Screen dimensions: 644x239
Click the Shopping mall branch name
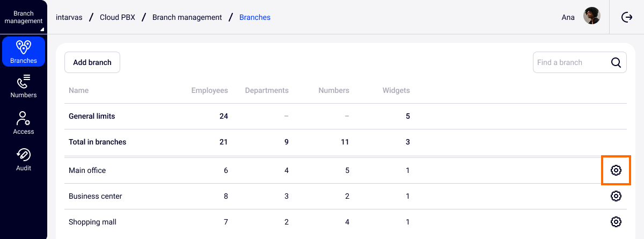(92, 222)
